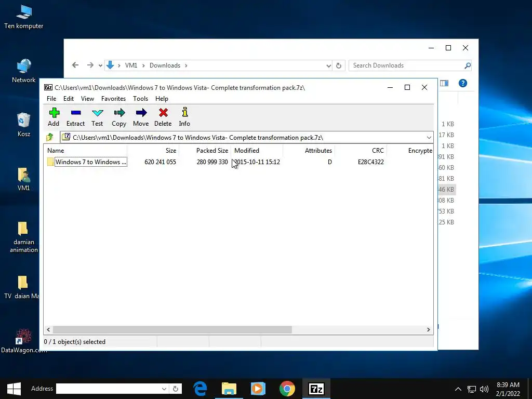Image resolution: width=532 pixels, height=399 pixels.
Task: Click the scroll left arrow in file list
Action: pos(48,329)
